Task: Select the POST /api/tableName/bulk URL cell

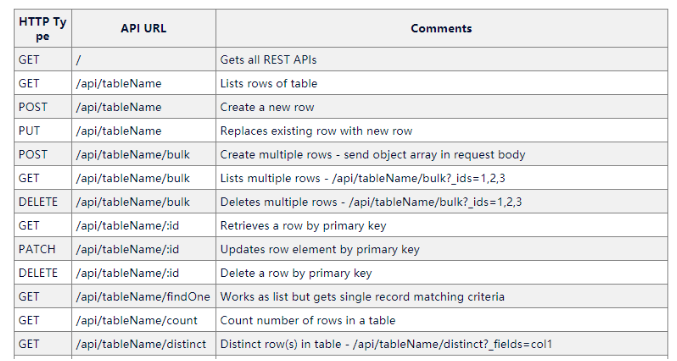Action: [143, 155]
